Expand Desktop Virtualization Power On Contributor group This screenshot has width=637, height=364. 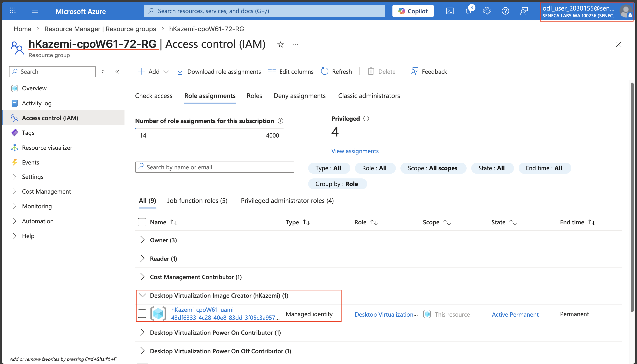(142, 332)
